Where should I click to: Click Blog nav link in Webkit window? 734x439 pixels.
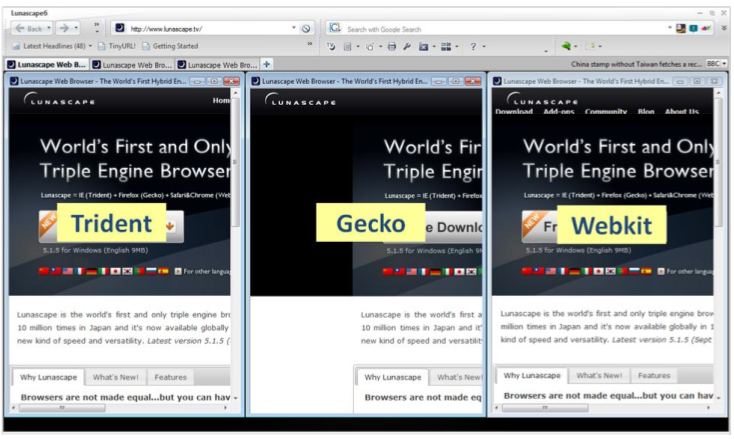click(x=646, y=111)
